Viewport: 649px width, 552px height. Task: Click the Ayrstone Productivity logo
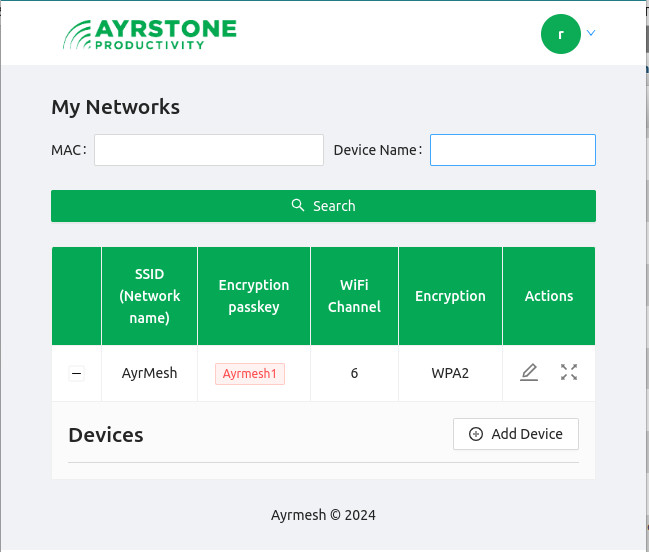point(150,33)
